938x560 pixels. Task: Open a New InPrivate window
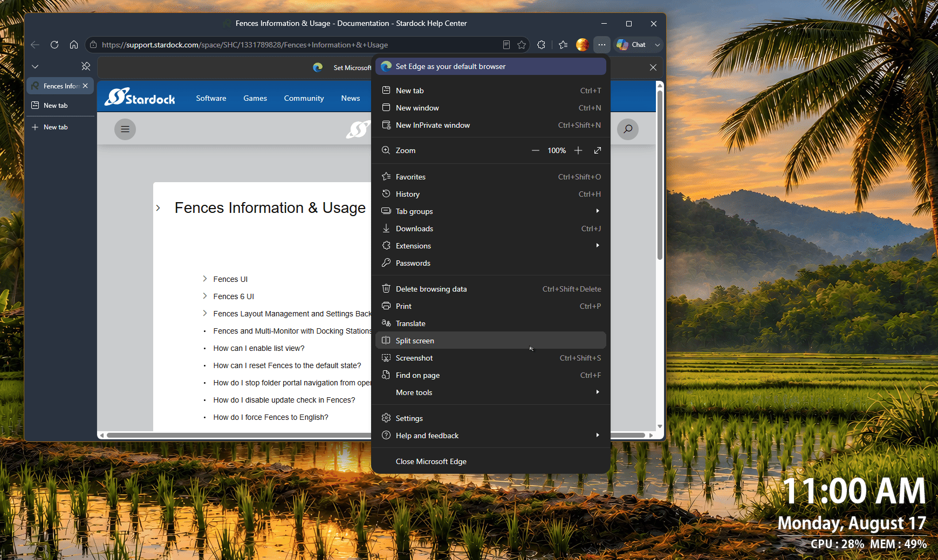pos(491,125)
